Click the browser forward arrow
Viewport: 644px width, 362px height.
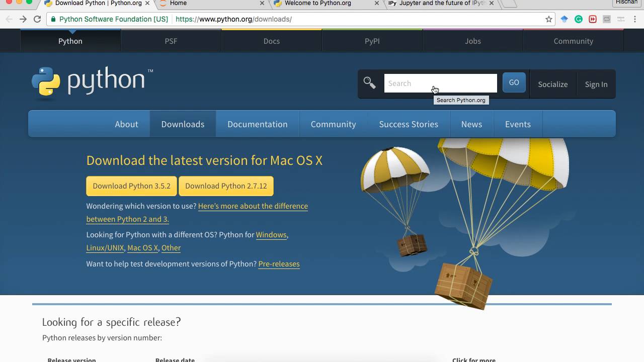pyautogui.click(x=23, y=19)
